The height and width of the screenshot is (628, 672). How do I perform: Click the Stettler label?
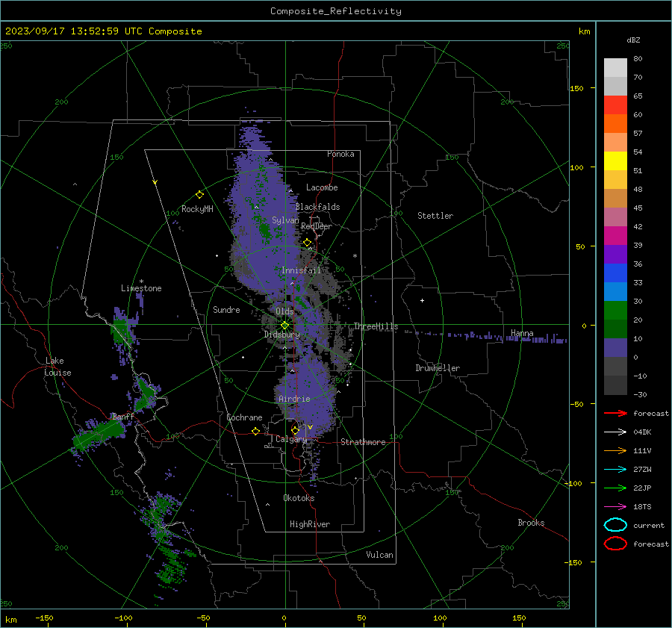pyautogui.click(x=435, y=216)
